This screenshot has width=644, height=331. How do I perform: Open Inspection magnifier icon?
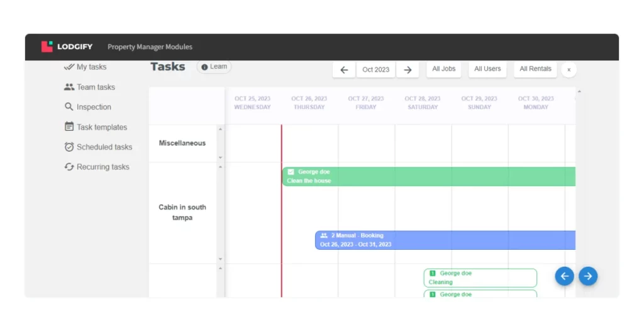click(x=69, y=107)
